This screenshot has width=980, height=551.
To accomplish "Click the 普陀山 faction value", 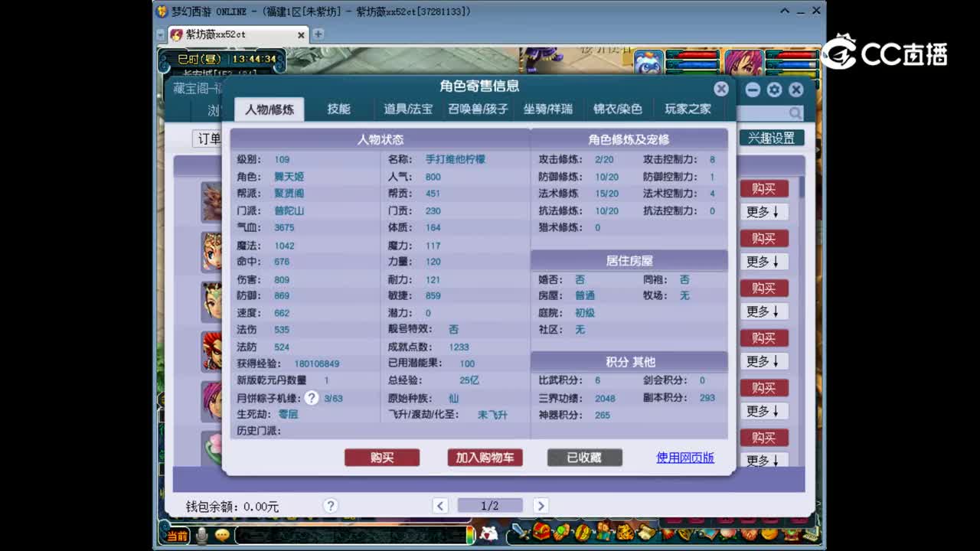I will [x=289, y=210].
